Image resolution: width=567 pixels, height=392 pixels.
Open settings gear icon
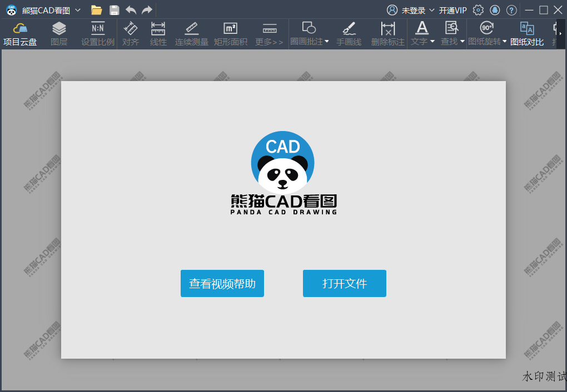(478, 10)
